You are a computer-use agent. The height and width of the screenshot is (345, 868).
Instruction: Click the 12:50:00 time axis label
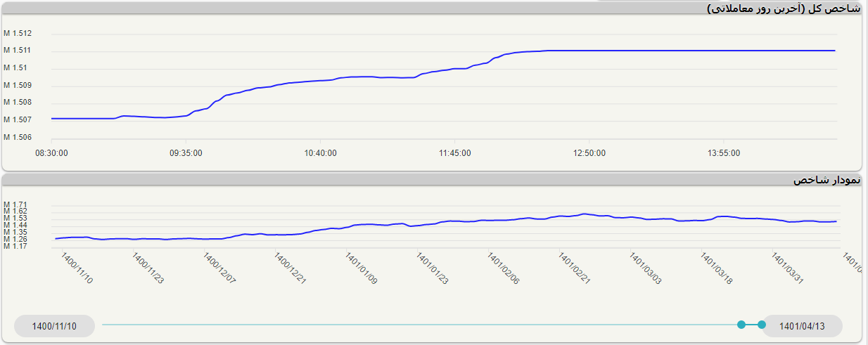click(589, 153)
